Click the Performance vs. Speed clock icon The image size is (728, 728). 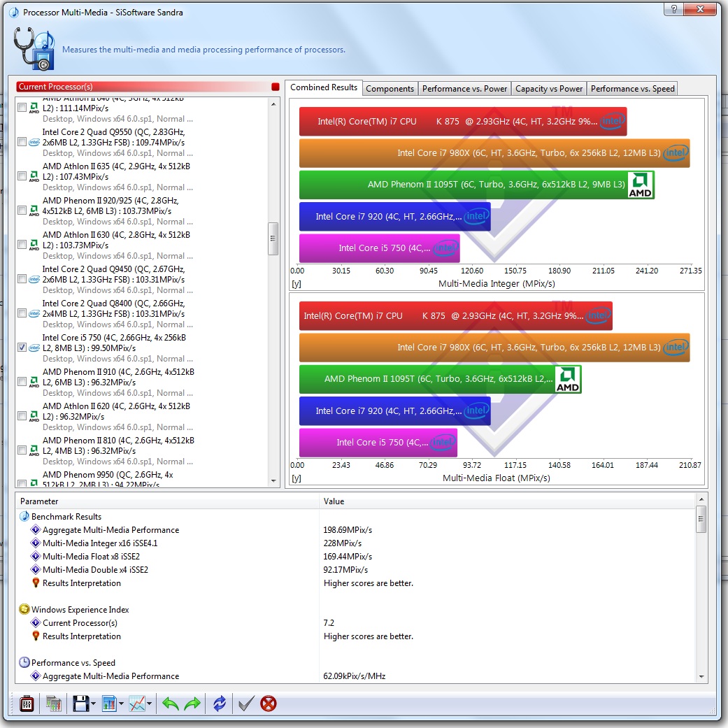pyautogui.click(x=24, y=662)
